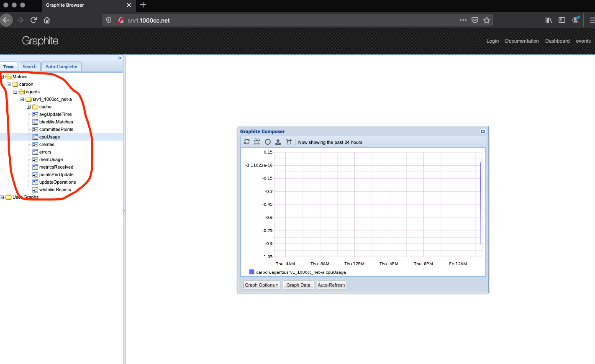Select the memUsage metric

pyautogui.click(x=51, y=160)
